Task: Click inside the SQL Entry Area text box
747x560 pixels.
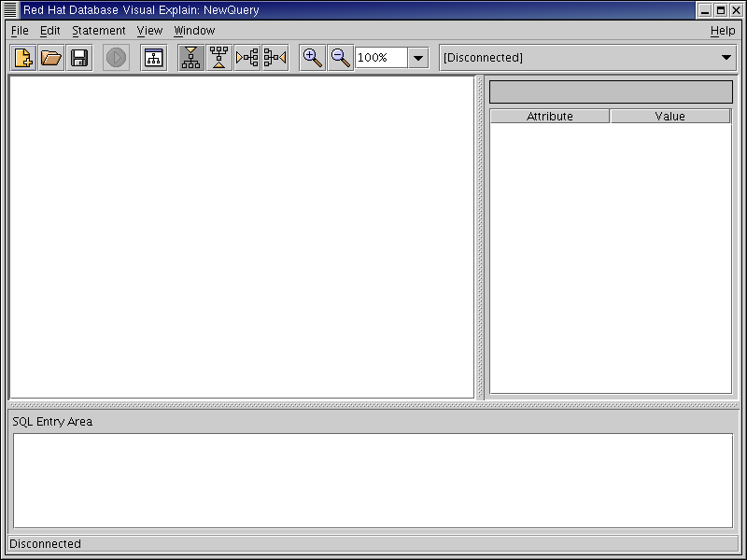Action: click(373, 481)
